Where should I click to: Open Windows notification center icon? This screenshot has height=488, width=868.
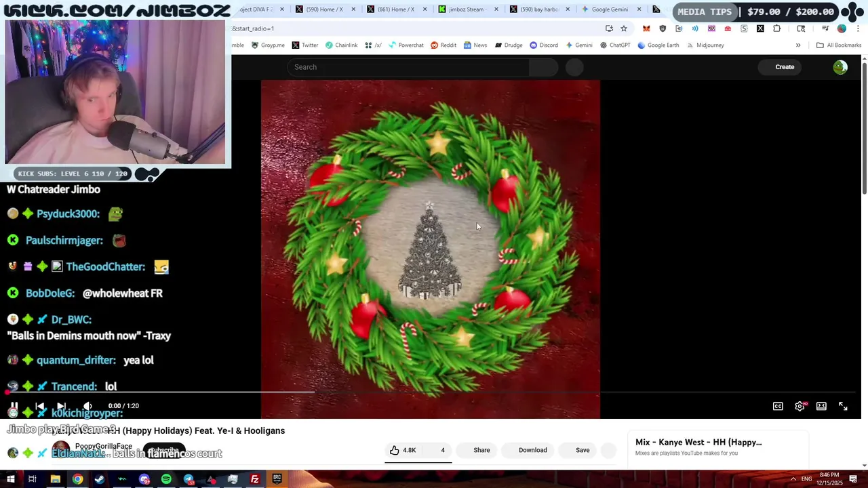[x=854, y=479]
